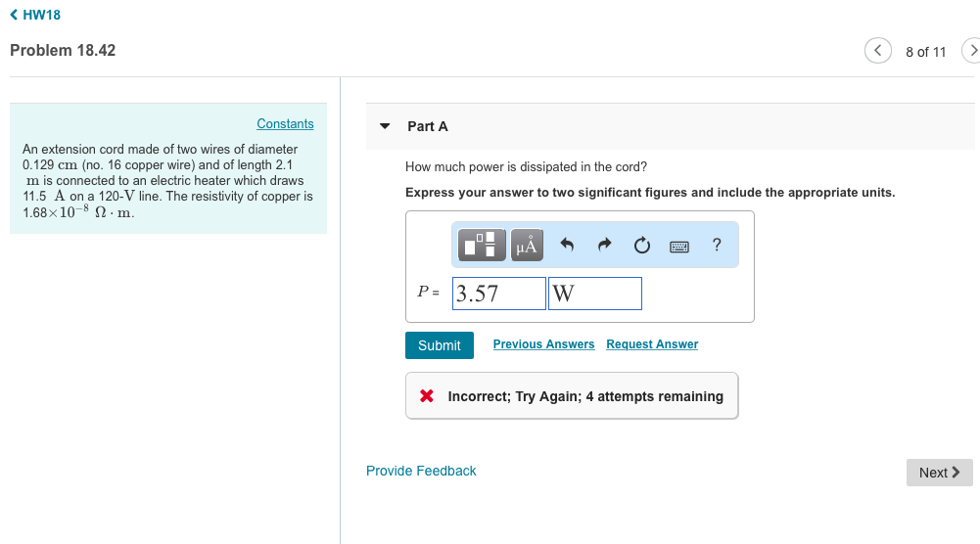Open the Constants link
980x544 pixels.
(285, 123)
